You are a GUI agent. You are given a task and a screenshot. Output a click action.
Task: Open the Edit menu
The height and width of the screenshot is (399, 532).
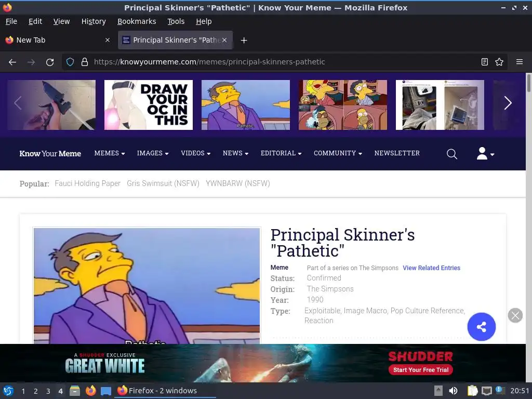pyautogui.click(x=35, y=21)
